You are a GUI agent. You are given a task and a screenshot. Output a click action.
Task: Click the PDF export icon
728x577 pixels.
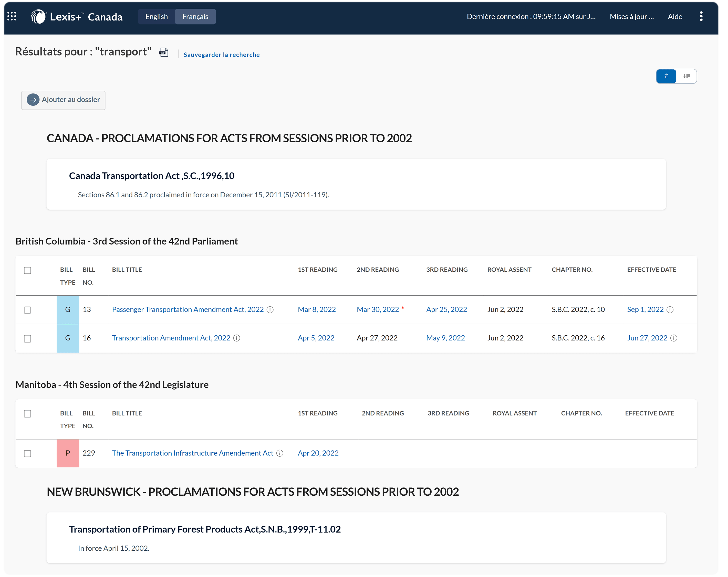163,52
